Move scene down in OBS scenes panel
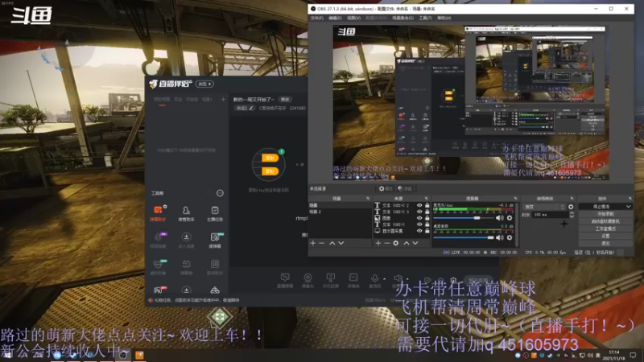 click(341, 244)
